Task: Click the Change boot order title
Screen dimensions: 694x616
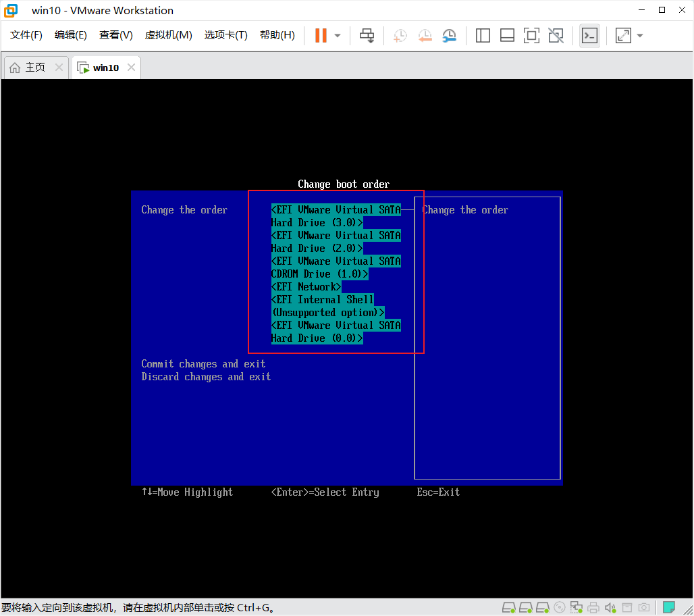Action: 344,184
